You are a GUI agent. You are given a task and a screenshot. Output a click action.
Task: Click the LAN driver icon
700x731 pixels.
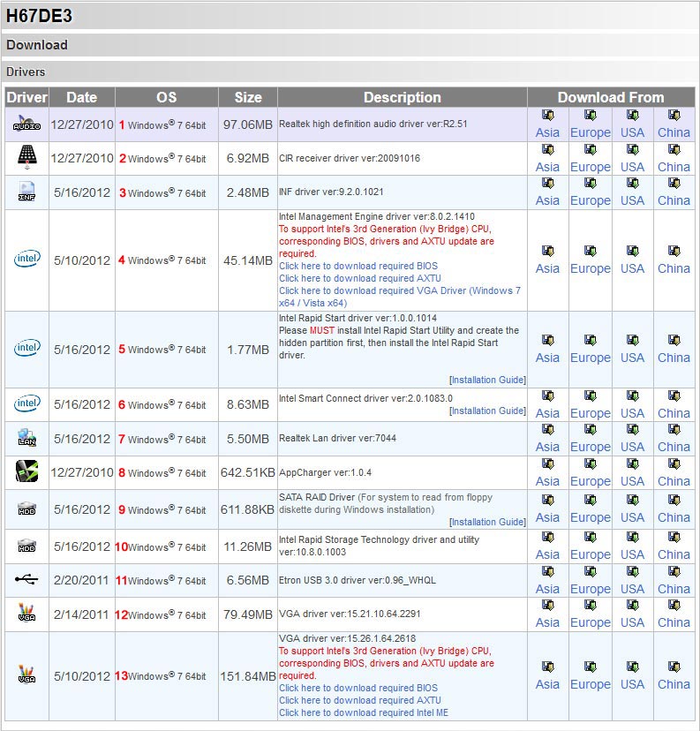[27, 438]
